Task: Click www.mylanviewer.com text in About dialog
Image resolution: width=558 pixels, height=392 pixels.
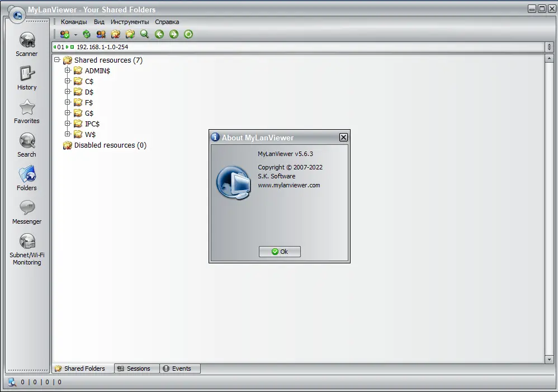Action: point(289,185)
